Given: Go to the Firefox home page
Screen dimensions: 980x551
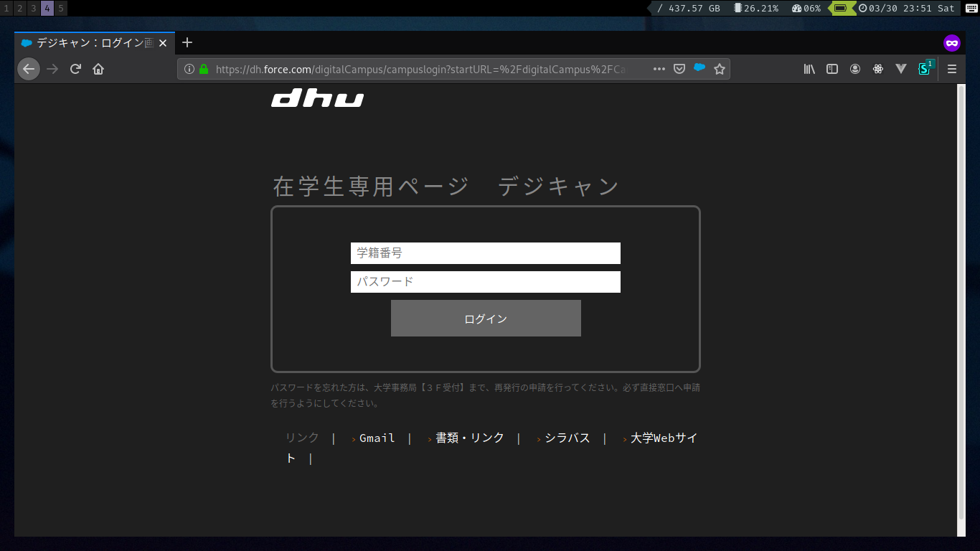Looking at the screenshot, I should (98, 69).
